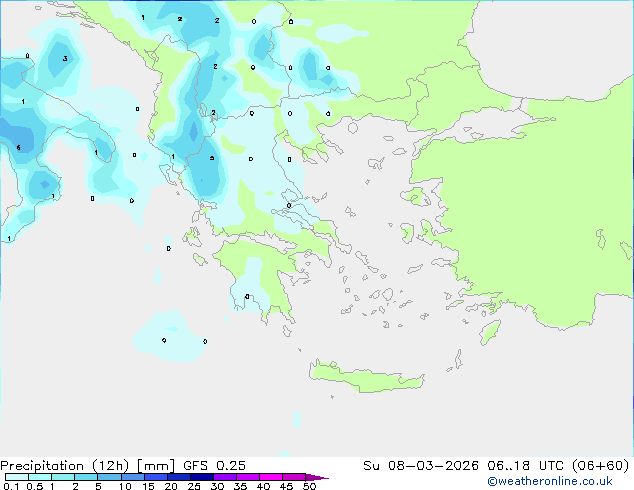Click the 2–5 mm legend color swatch
The width and height of the screenshot is (634, 490).
[x=86, y=477]
